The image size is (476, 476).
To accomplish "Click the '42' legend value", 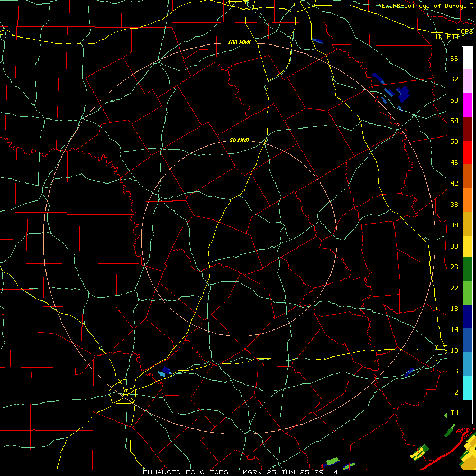I will (454, 184).
